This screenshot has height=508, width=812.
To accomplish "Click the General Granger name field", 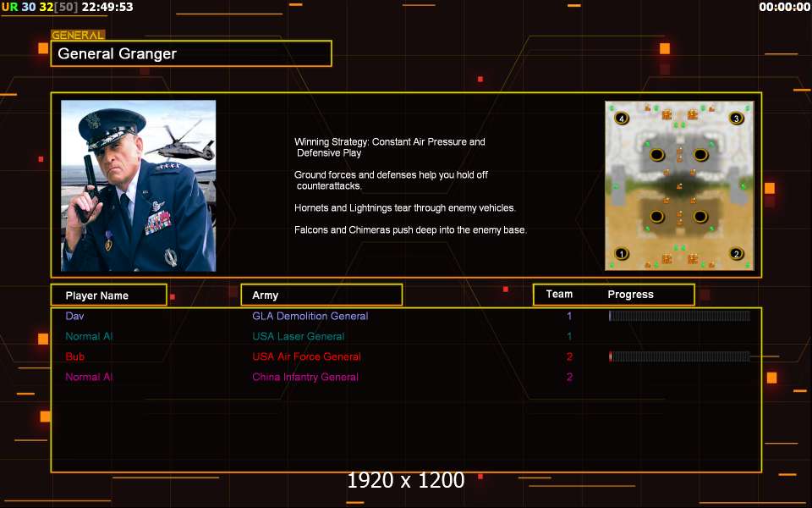I will [x=191, y=53].
